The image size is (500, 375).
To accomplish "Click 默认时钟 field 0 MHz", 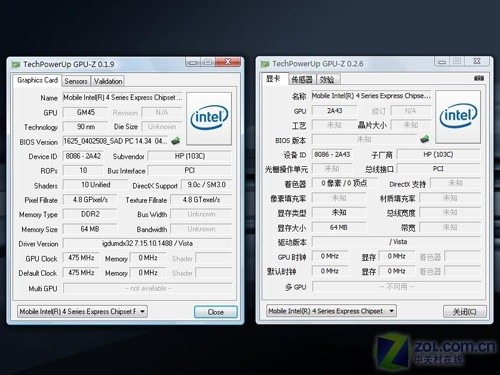I will click(x=330, y=271).
